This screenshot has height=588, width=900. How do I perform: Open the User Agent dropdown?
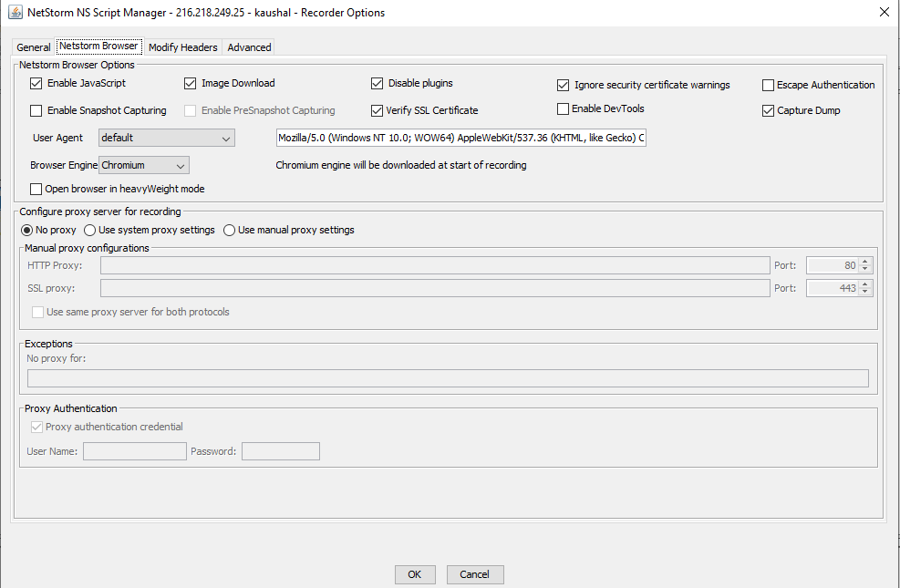coord(167,138)
